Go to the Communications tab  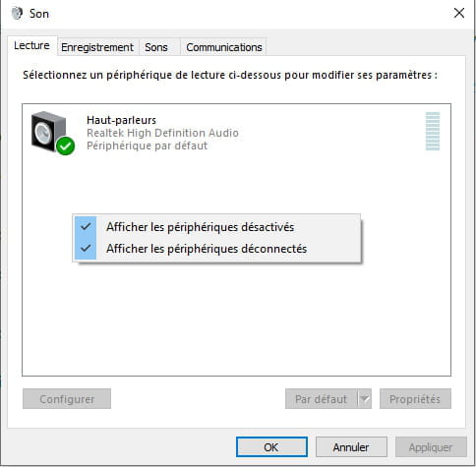224,47
